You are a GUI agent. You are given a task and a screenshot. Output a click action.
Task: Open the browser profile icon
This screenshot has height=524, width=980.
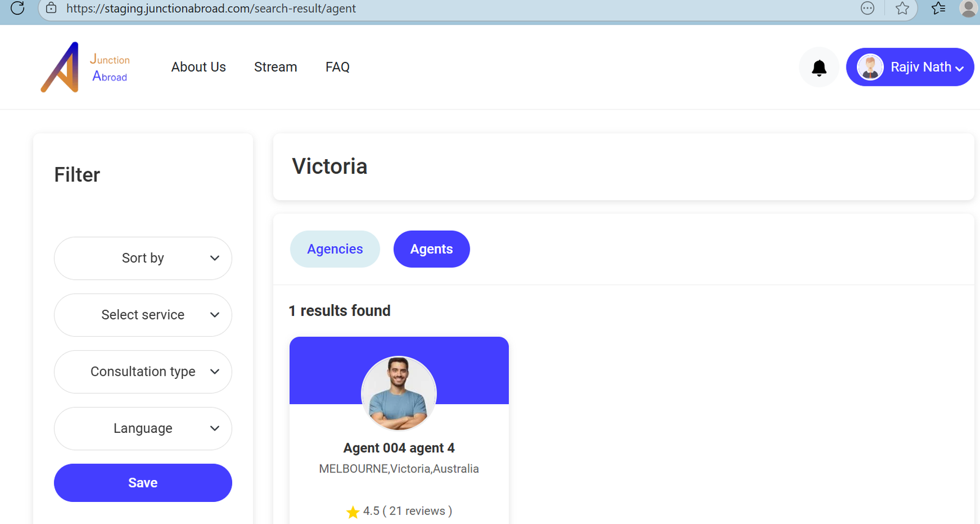(968, 8)
